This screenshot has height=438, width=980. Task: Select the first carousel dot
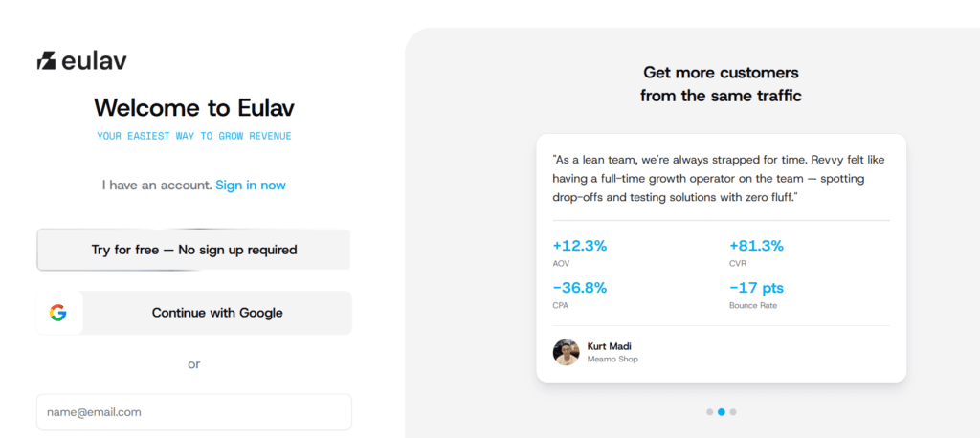click(x=709, y=412)
